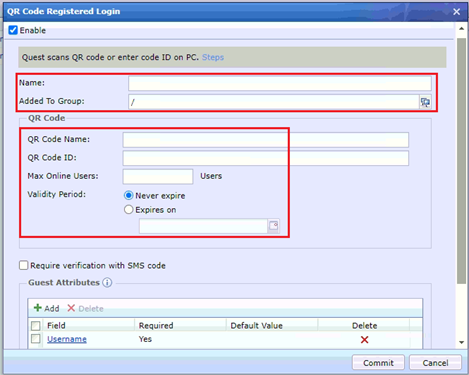Click the Commit button

coord(378,363)
